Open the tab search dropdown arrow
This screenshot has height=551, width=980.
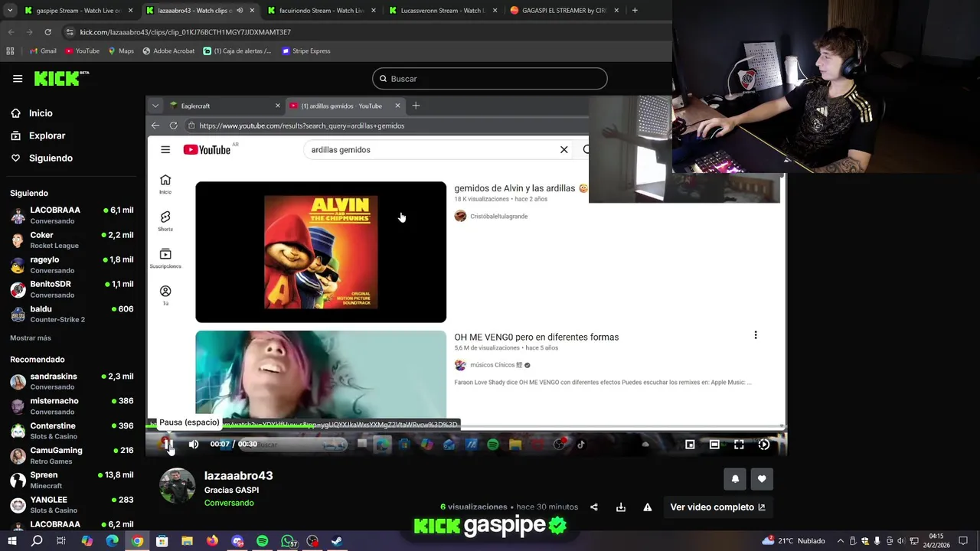pyautogui.click(x=10, y=11)
